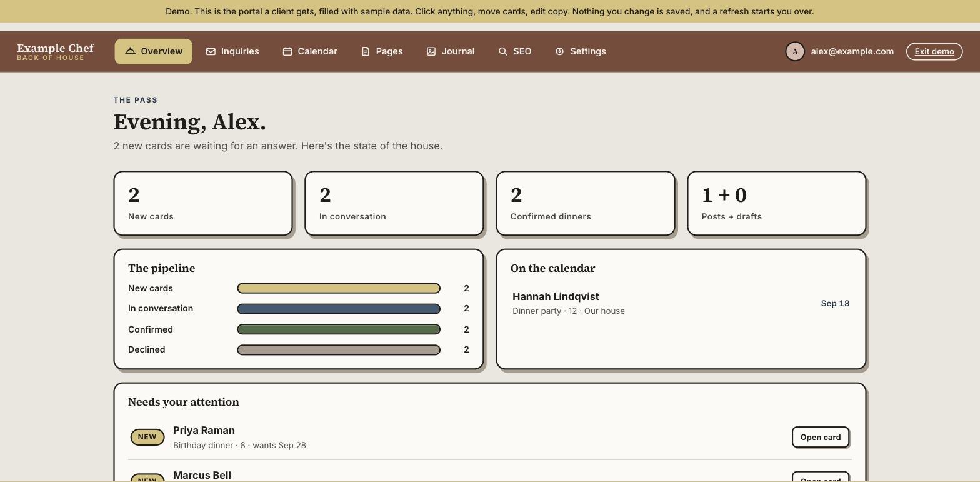Image resolution: width=980 pixels, height=482 pixels.
Task: Open the Confirmed dinners stat tile
Action: (x=586, y=204)
